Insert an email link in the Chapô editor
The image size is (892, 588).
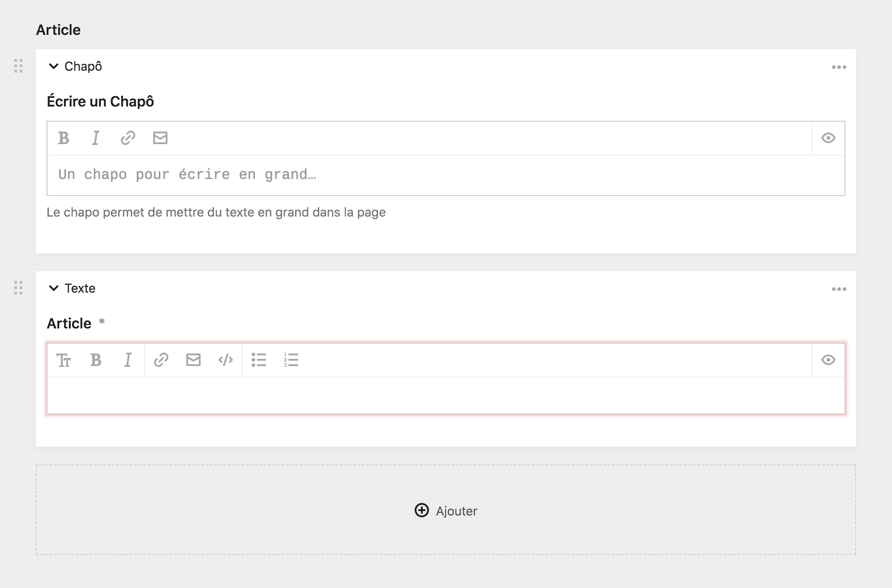pos(160,138)
